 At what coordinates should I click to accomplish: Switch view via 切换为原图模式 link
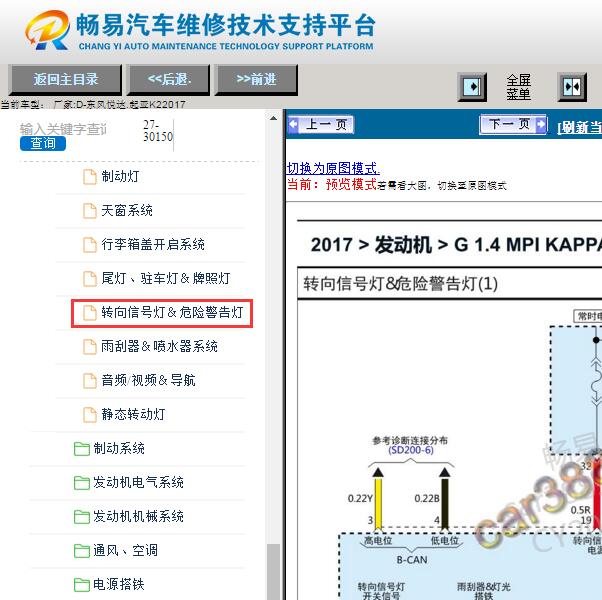coord(333,168)
